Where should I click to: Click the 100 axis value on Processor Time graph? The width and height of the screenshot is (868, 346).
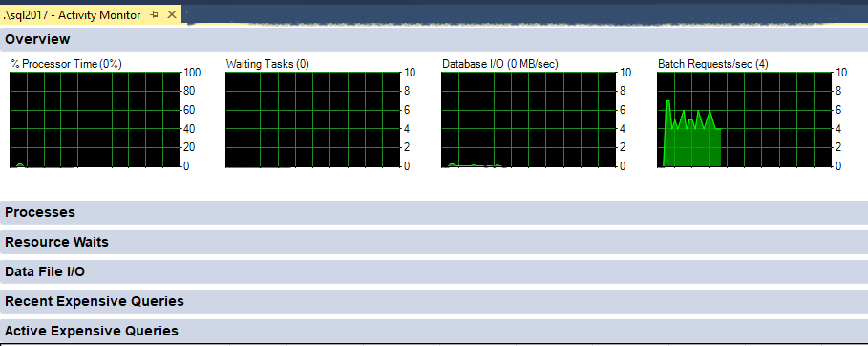click(x=192, y=73)
